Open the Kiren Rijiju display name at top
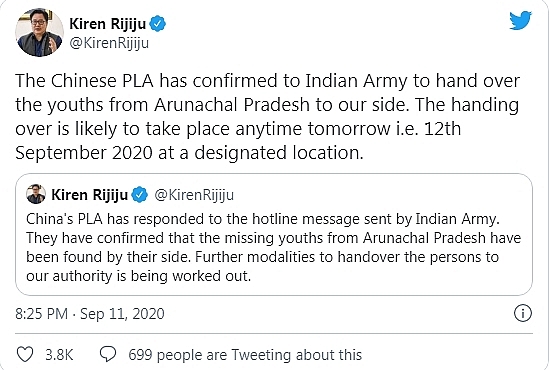 point(107,24)
